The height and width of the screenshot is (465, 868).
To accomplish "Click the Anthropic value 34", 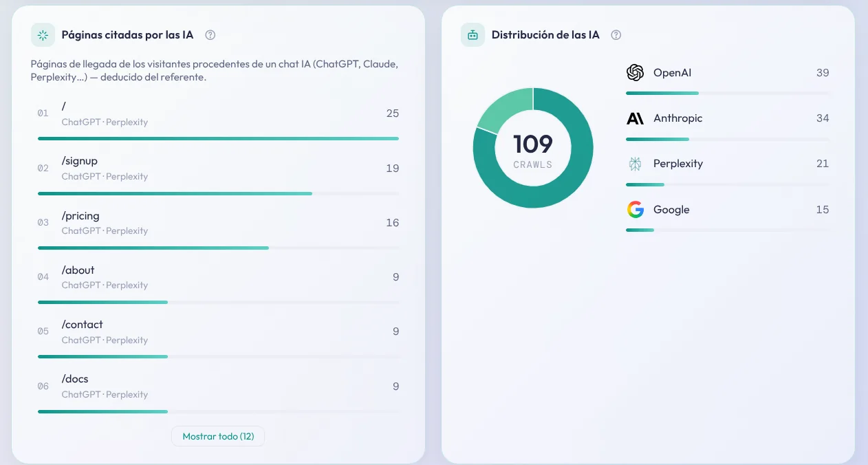I will coord(823,118).
